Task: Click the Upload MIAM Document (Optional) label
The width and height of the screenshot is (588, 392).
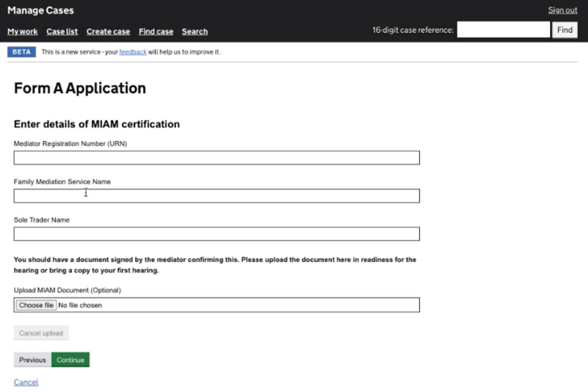Action: coord(67,290)
